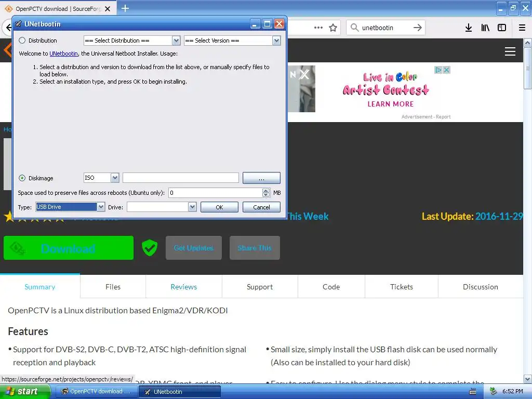
Task: Click Cancel in UNetbootin dialog
Action: coord(261,207)
